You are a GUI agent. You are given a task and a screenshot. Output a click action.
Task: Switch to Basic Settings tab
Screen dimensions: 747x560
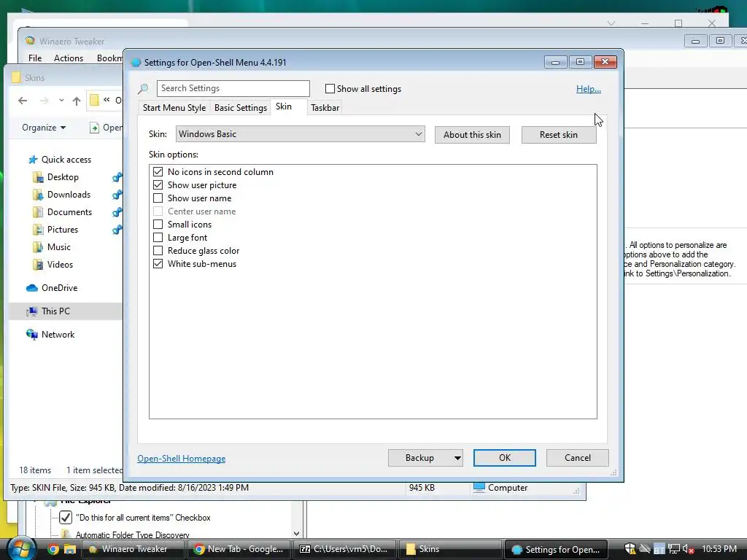point(241,108)
